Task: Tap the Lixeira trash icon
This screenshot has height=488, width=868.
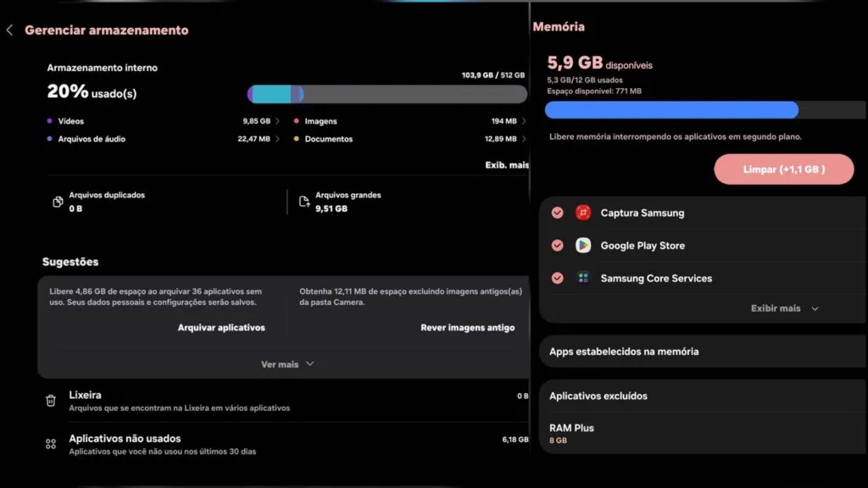Action: click(x=51, y=401)
